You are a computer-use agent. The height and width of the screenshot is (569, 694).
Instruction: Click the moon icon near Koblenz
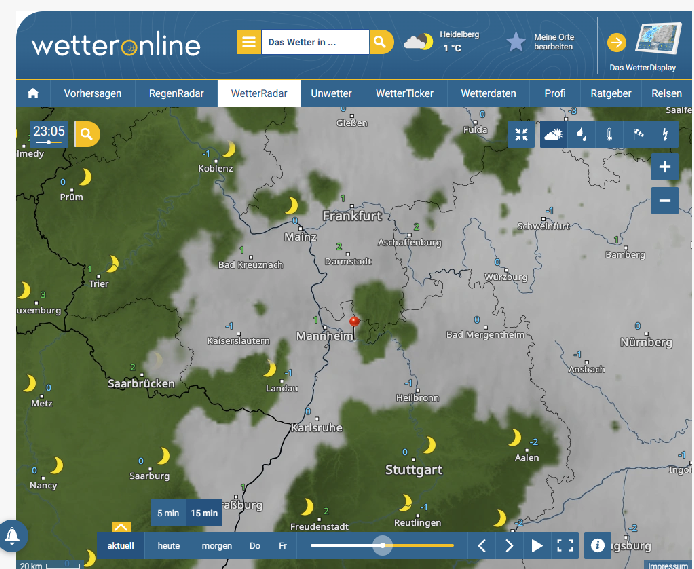click(x=229, y=149)
